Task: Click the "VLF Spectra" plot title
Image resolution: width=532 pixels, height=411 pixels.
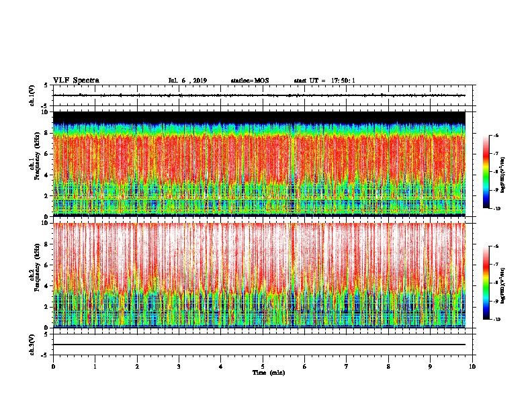Action: tap(76, 81)
